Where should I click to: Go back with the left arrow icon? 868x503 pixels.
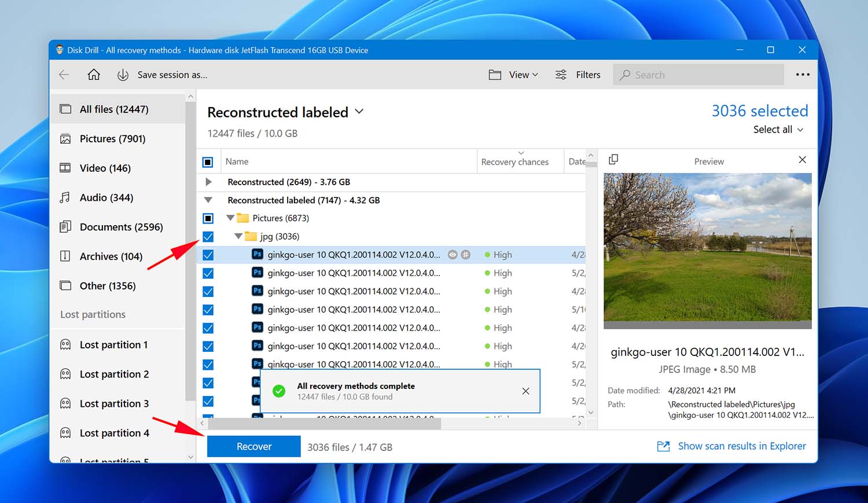point(64,75)
